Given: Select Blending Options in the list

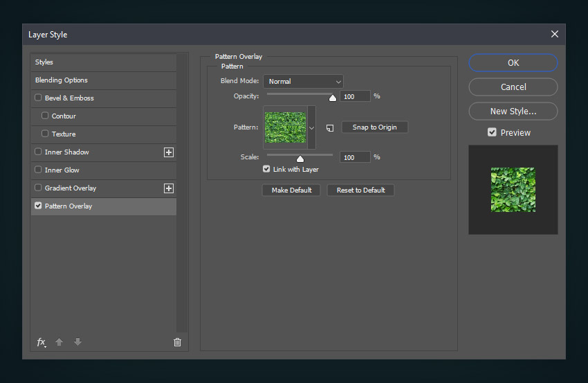Looking at the screenshot, I should point(62,80).
